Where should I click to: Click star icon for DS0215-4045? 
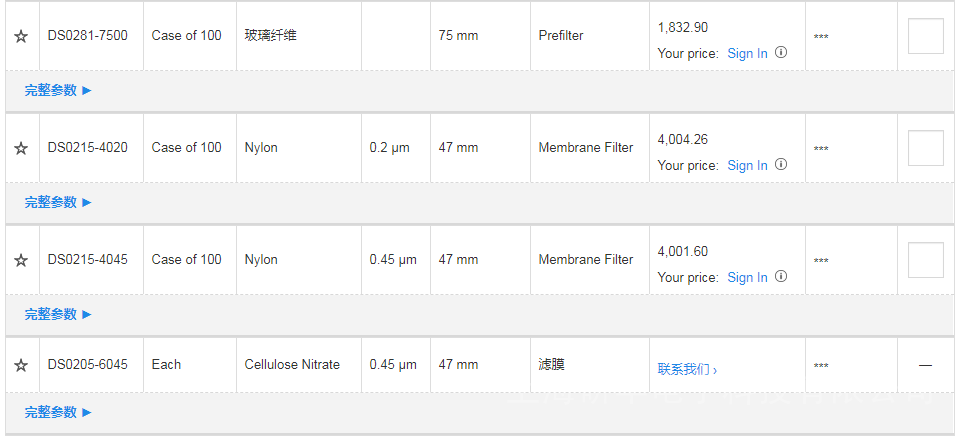pyautogui.click(x=21, y=260)
